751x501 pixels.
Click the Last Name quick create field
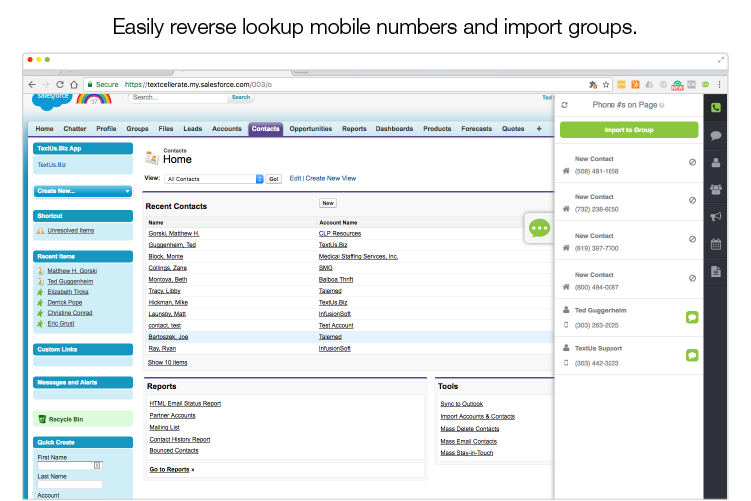coord(70,484)
